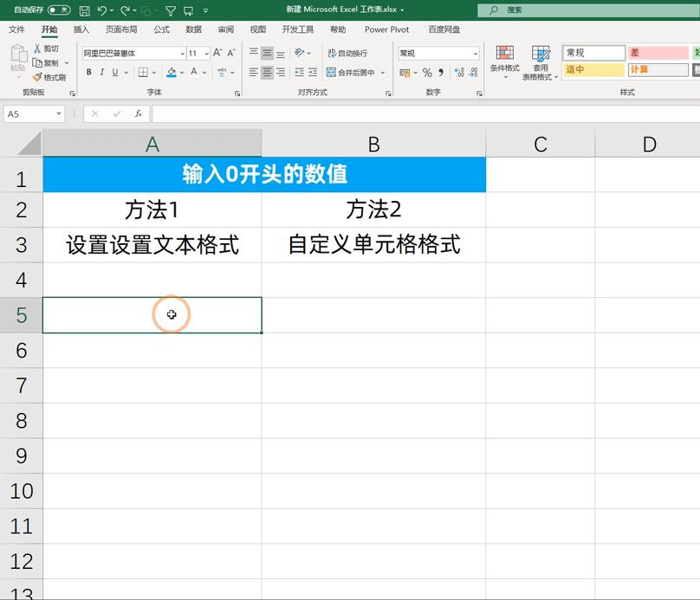Image resolution: width=700 pixels, height=600 pixels.
Task: Open the 常规 number format dropdown
Action: pyautogui.click(x=476, y=53)
